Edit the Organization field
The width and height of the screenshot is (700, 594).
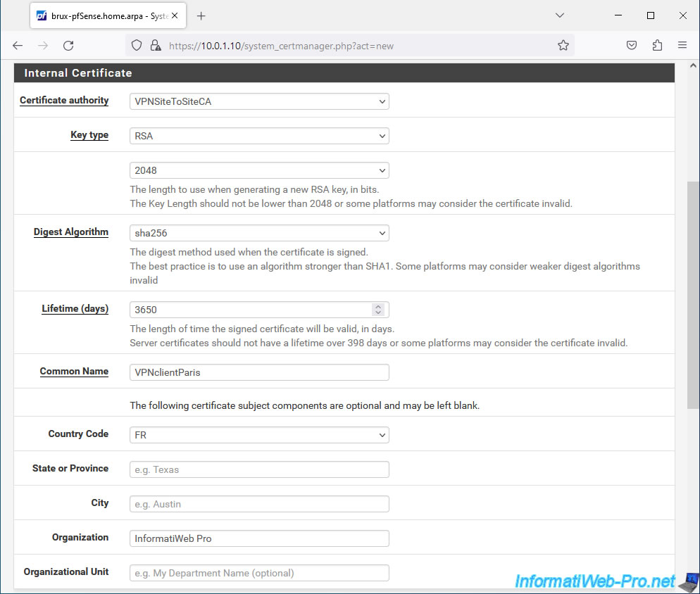click(259, 538)
